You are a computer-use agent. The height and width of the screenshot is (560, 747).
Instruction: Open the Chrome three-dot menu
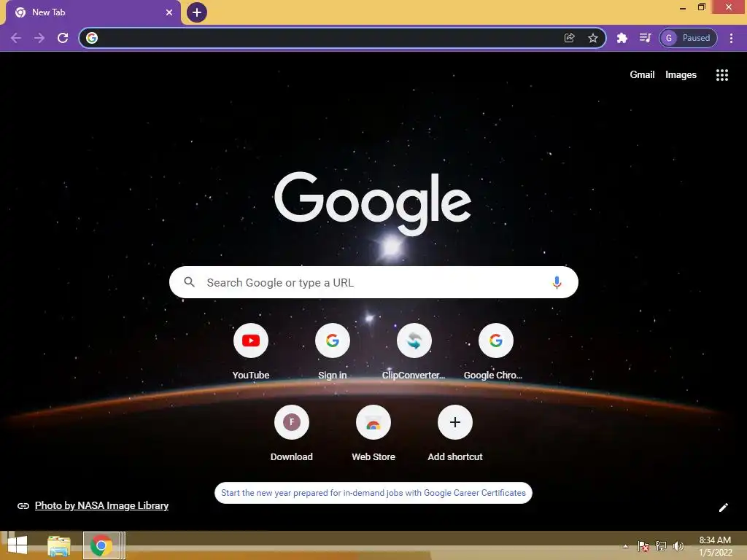(731, 38)
